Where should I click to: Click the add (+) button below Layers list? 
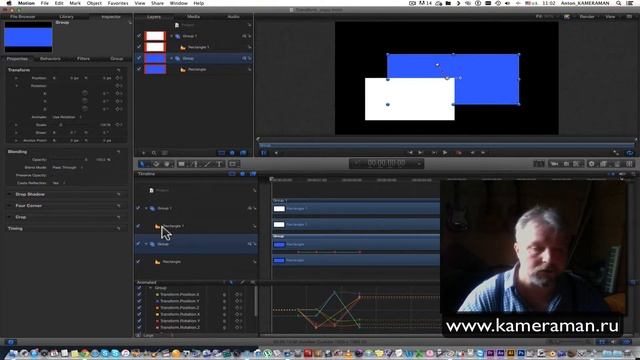click(143, 153)
